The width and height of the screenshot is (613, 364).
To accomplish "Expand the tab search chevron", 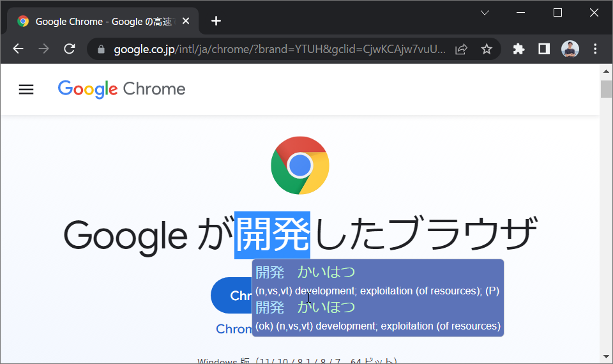I will click(485, 13).
